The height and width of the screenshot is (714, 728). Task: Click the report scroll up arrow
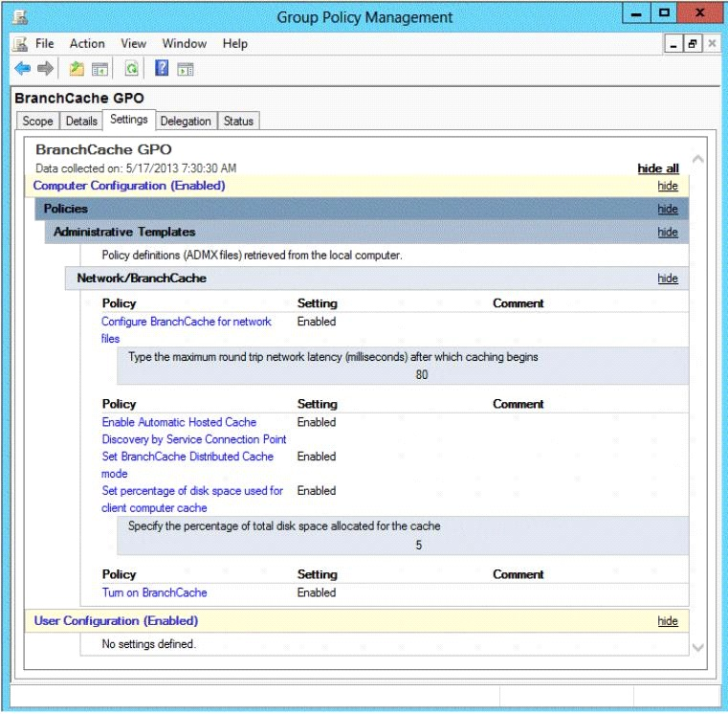click(697, 159)
